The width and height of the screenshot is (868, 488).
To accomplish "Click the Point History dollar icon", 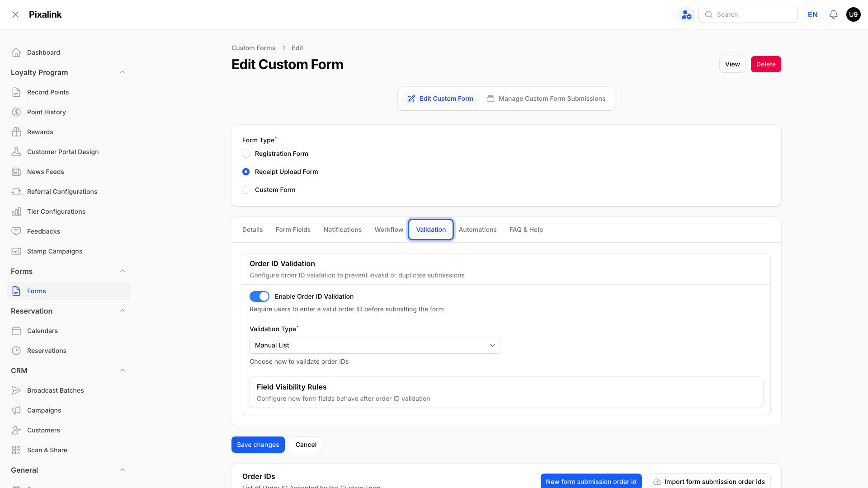I will click(16, 112).
